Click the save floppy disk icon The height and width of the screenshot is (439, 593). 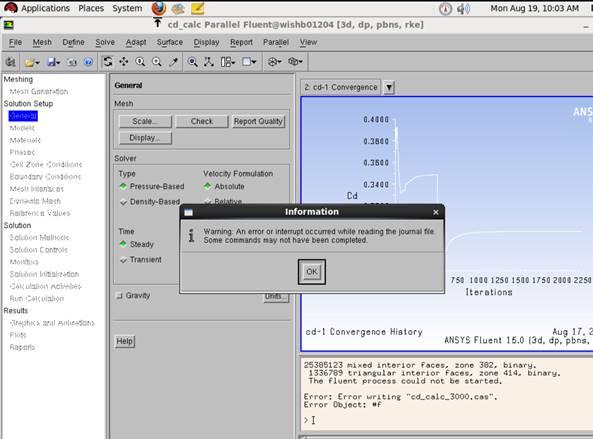53,62
